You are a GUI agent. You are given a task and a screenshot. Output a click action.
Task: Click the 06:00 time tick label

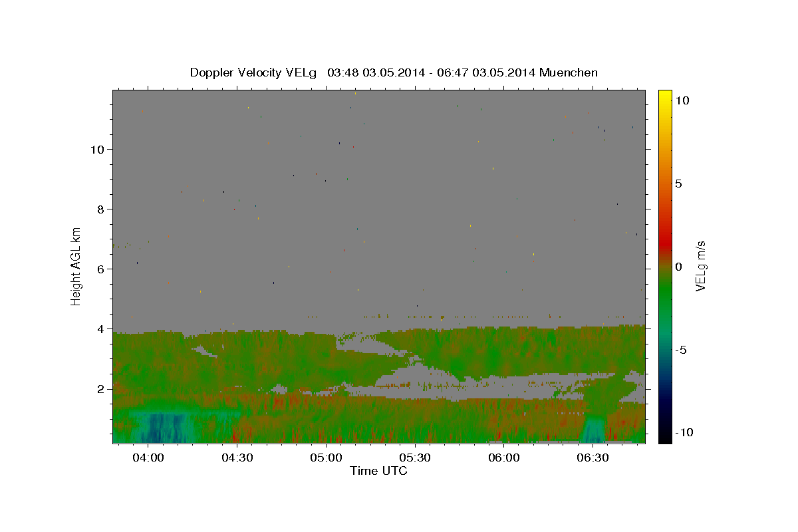tap(504, 458)
